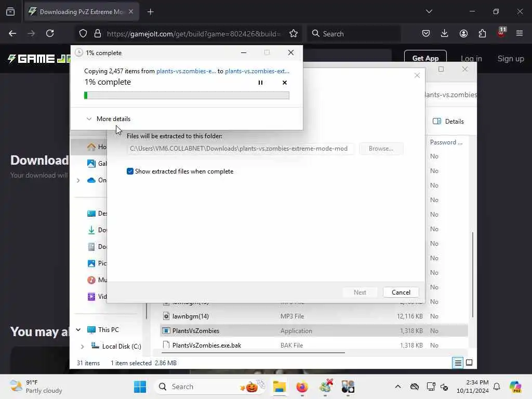The width and height of the screenshot is (532, 399).
Task: Click the site security padlock icon
Action: (98, 34)
